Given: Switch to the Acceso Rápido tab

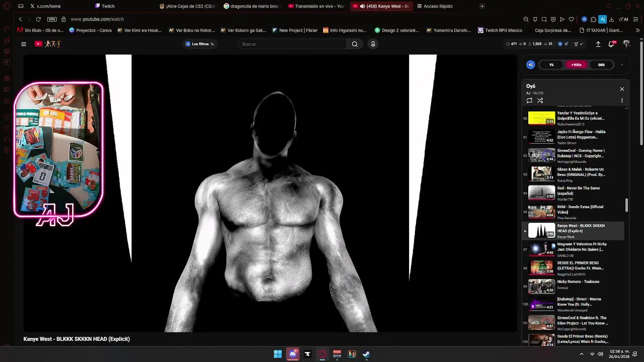Looking at the screenshot, I should (x=446, y=6).
